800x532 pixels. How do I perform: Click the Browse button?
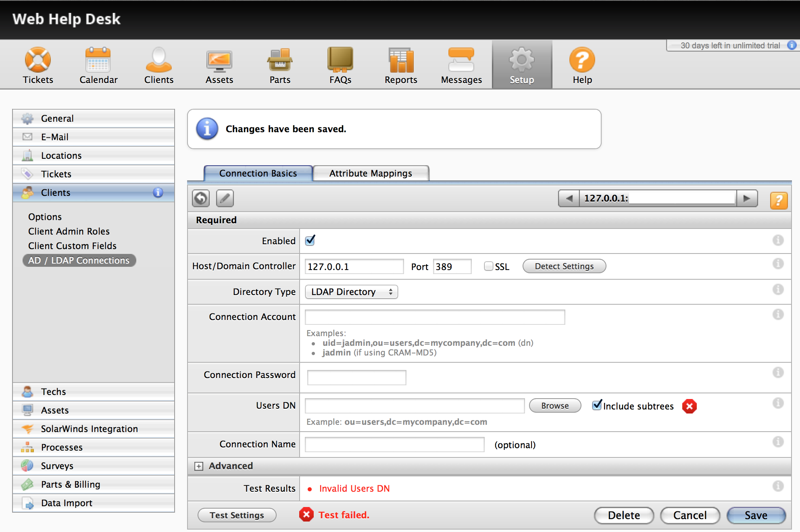click(555, 406)
